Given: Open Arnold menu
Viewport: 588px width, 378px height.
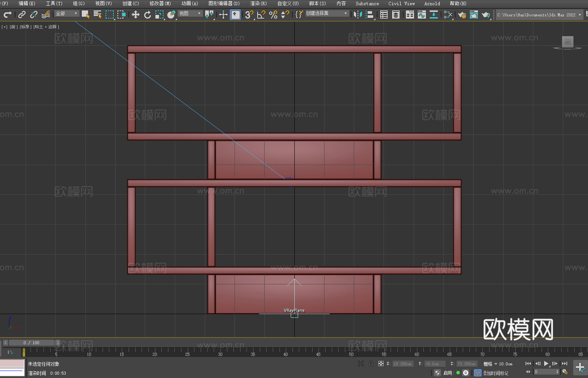Looking at the screenshot, I should pos(432,3).
